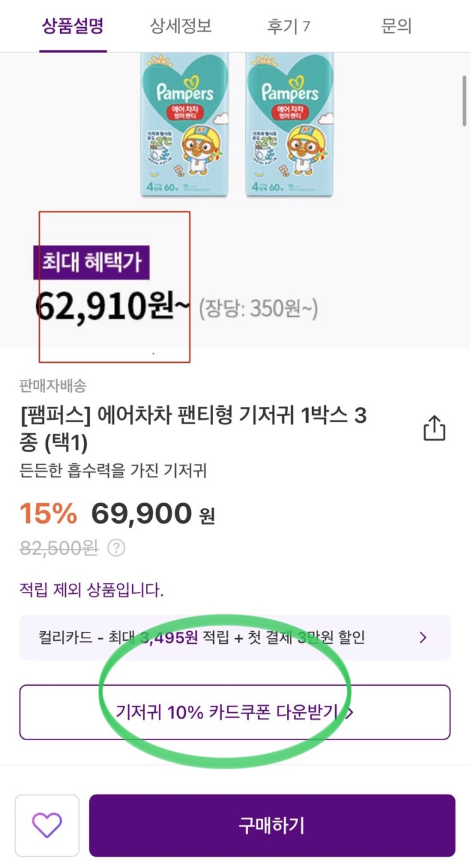470x868 pixels.
Task: Click the question mark price info icon
Action: click(x=116, y=548)
